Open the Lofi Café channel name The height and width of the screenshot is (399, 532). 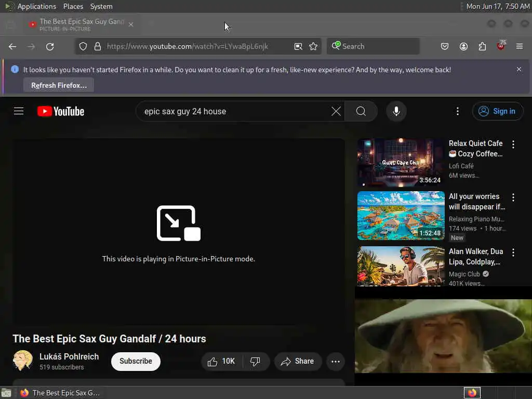point(461,166)
